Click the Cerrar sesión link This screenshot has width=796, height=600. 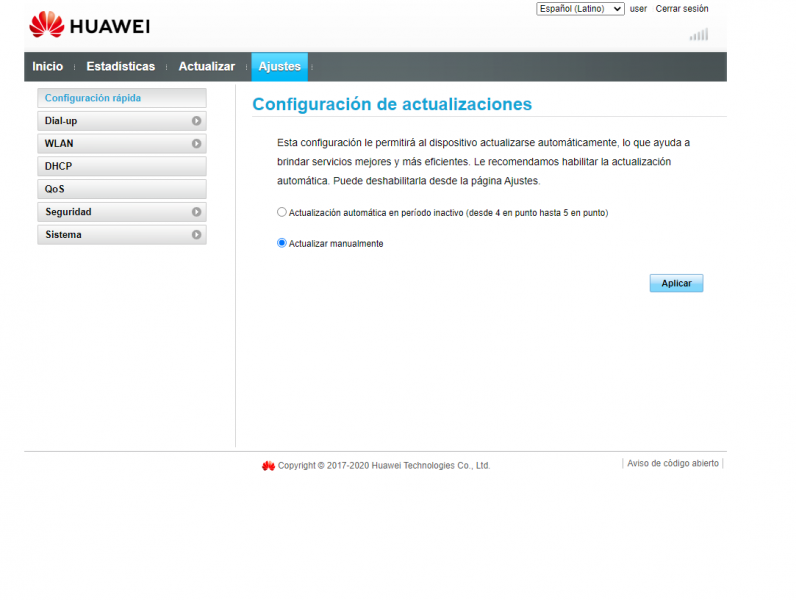[x=681, y=9]
